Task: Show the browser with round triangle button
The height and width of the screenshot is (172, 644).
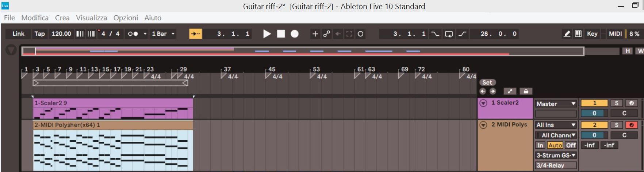Action: 11,50
